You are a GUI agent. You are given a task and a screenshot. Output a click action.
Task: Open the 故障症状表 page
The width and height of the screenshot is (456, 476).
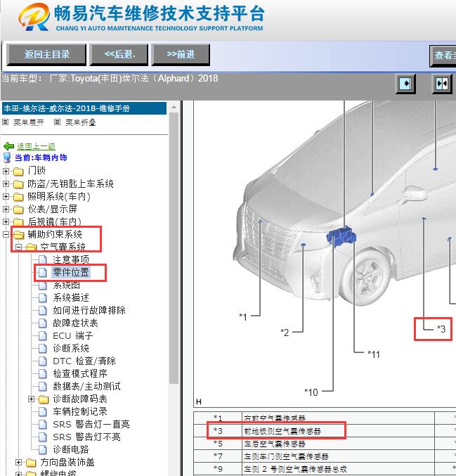(76, 323)
